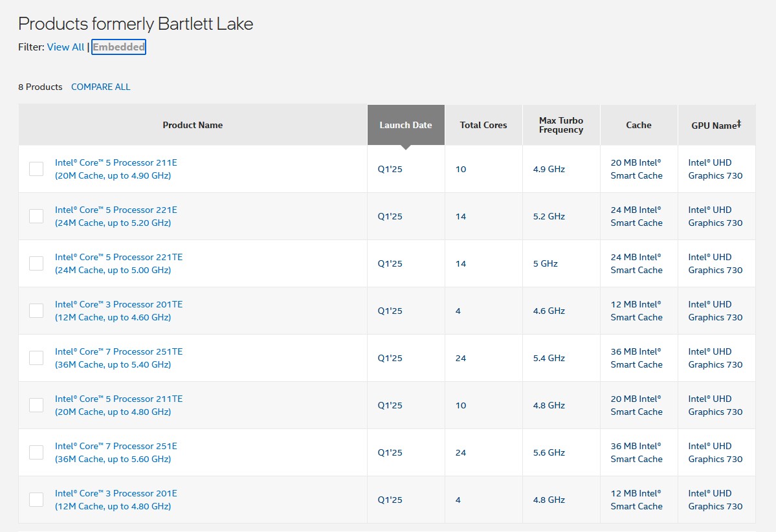Select the Core 3 Processor 201E checkbox
The width and height of the screenshot is (776, 532).
(36, 500)
